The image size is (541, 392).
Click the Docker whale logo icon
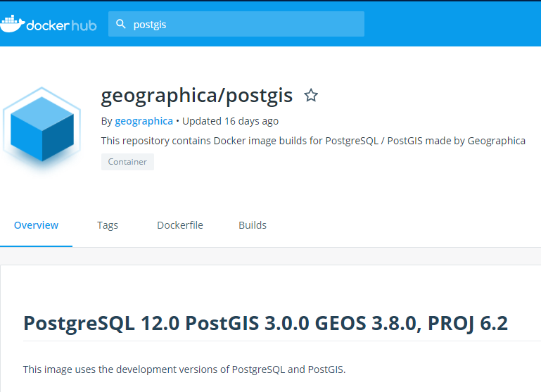(x=12, y=24)
